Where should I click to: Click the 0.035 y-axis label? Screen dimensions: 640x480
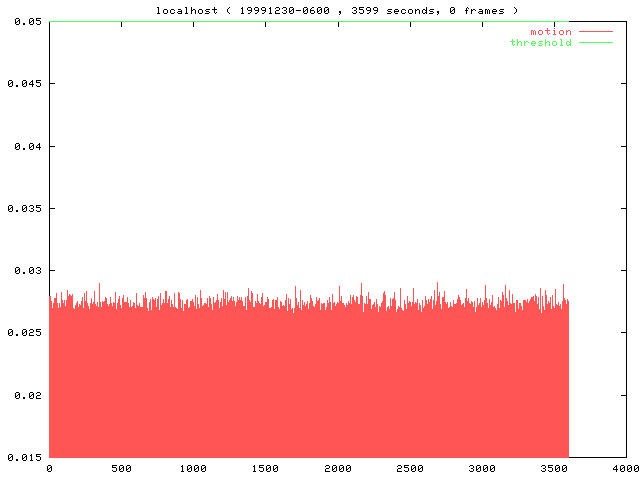(17, 208)
